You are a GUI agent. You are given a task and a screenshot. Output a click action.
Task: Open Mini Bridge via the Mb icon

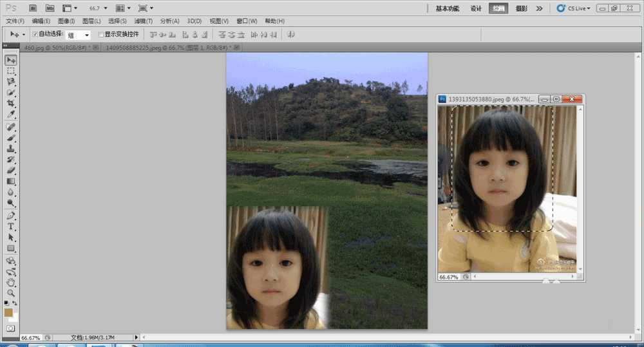pyautogui.click(x=50, y=8)
